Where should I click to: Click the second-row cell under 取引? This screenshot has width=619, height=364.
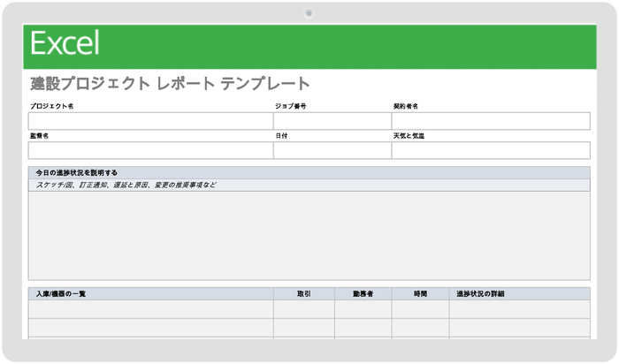point(304,328)
